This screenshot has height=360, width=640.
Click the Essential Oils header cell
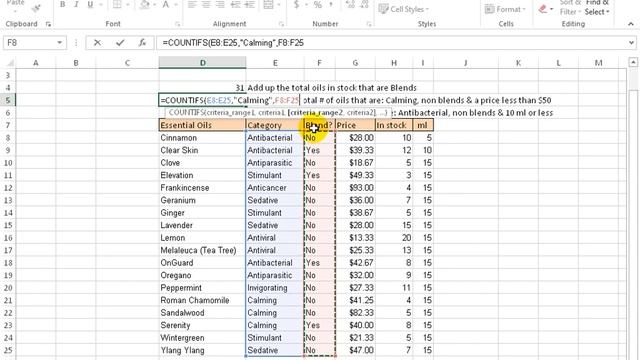202,125
